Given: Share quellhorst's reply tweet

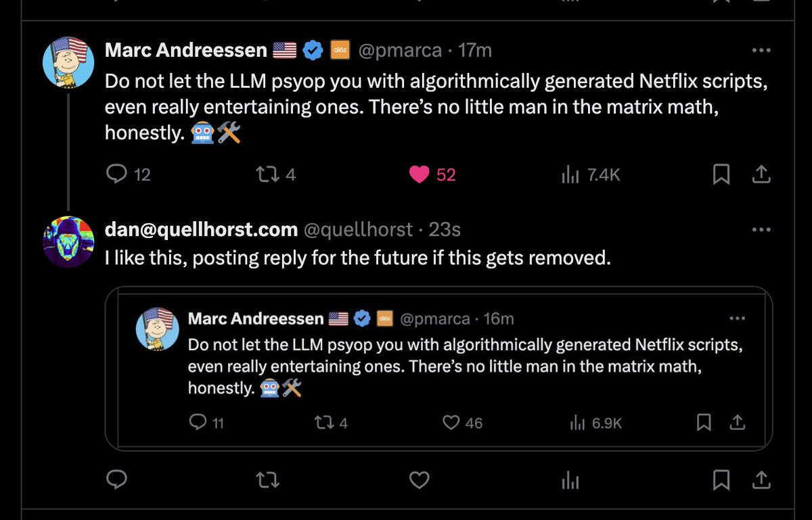Looking at the screenshot, I should pos(761,480).
